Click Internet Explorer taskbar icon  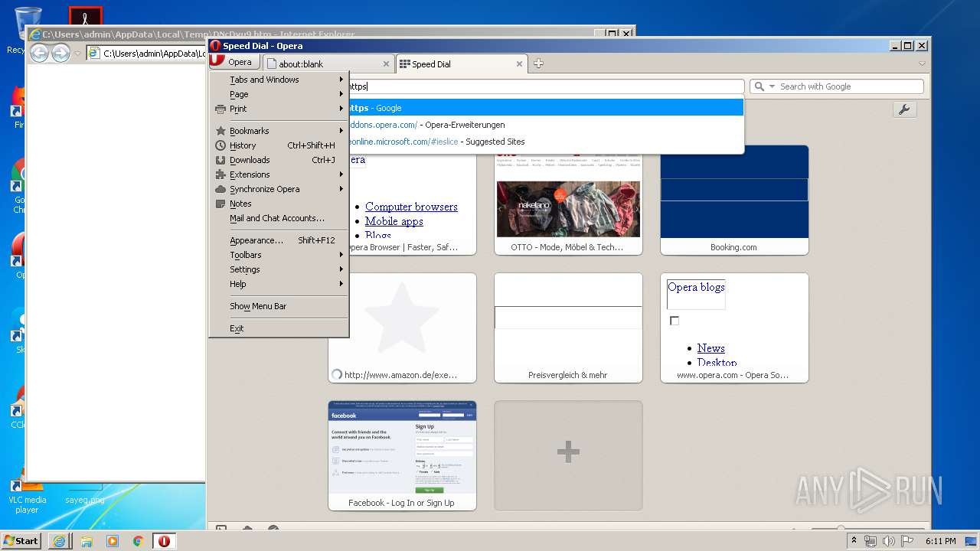click(x=60, y=541)
